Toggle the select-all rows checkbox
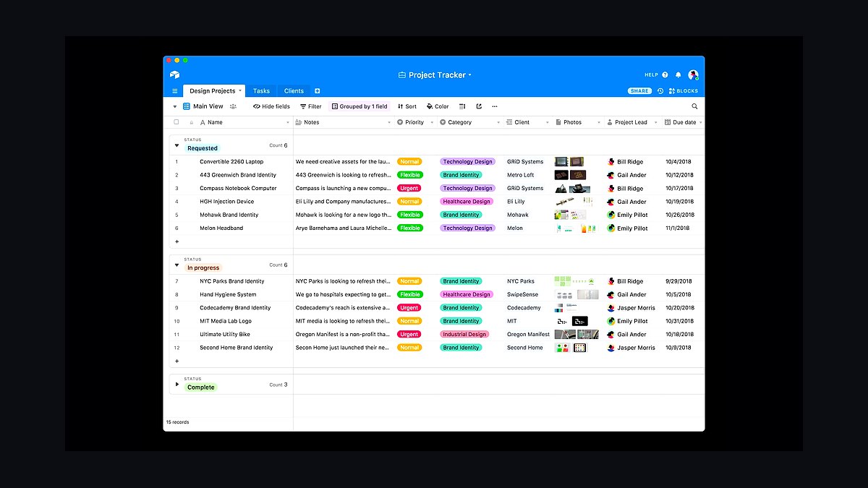Viewport: 868px width, 488px height. point(176,122)
